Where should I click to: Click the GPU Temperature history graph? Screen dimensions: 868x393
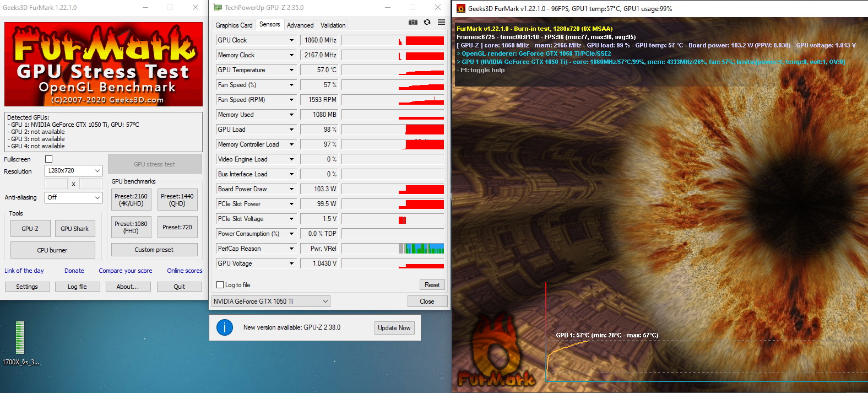point(393,70)
